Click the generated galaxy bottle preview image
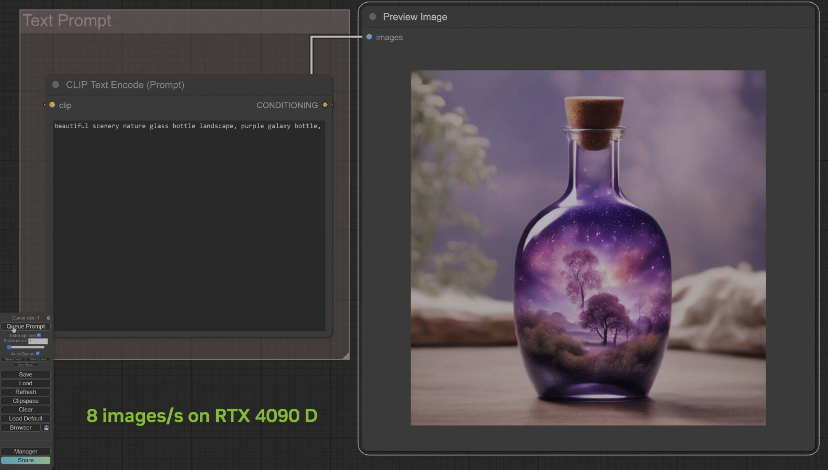 point(588,247)
